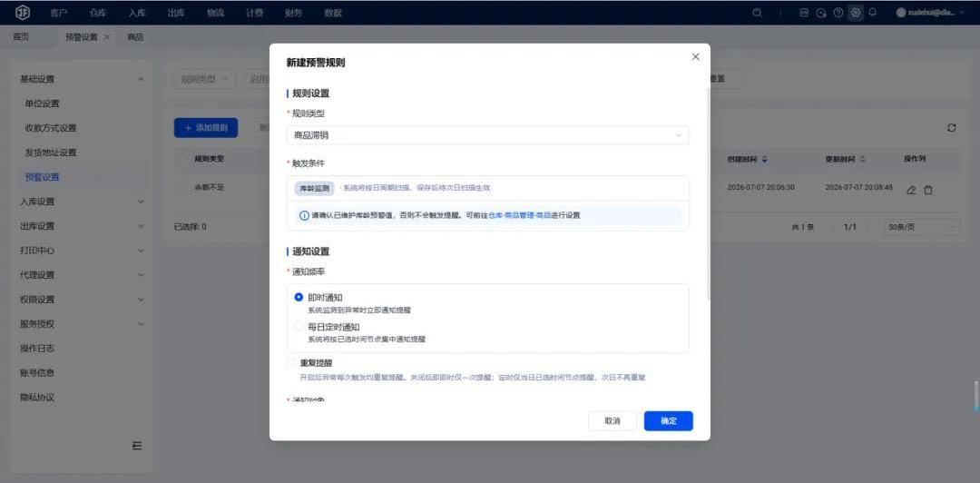Open the 入库 top menu
Screen dimensions: 980x483
pos(137,13)
